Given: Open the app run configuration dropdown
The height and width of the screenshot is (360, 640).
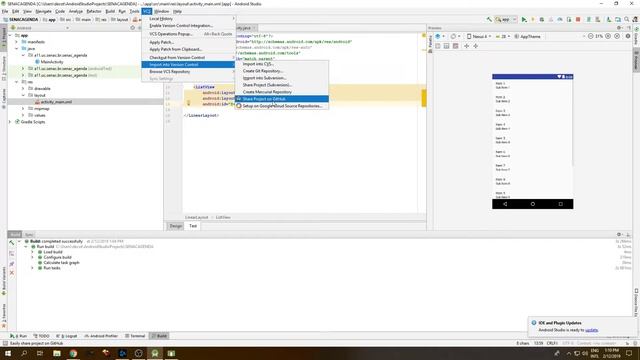Looking at the screenshot, I should [x=506, y=20].
